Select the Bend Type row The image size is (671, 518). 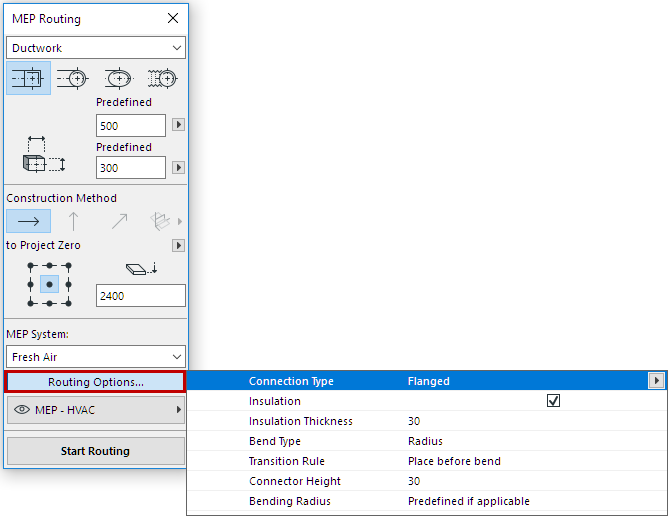click(427, 441)
